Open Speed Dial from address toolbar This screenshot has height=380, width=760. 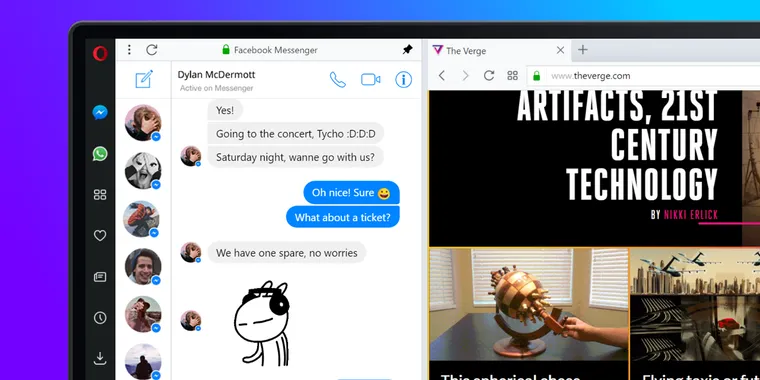[x=512, y=76]
